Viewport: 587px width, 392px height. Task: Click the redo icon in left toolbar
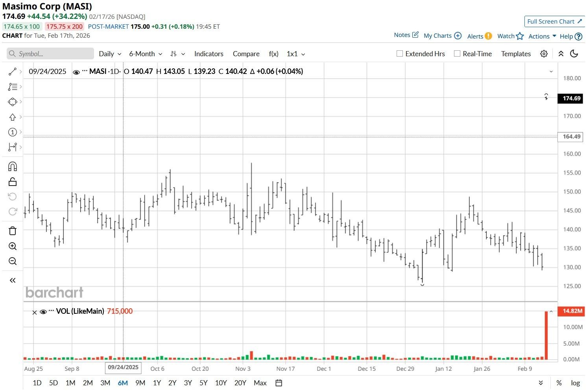(13, 212)
